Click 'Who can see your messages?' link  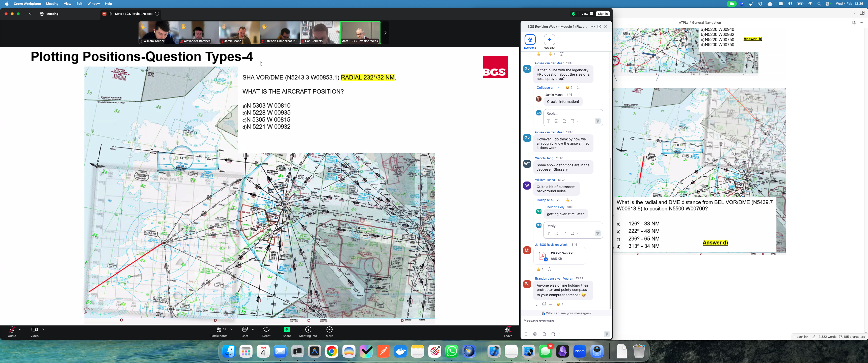[568, 313]
